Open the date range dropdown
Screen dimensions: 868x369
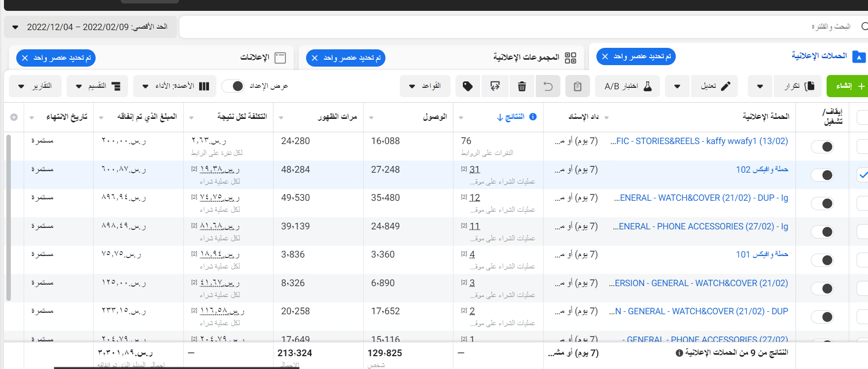point(90,27)
